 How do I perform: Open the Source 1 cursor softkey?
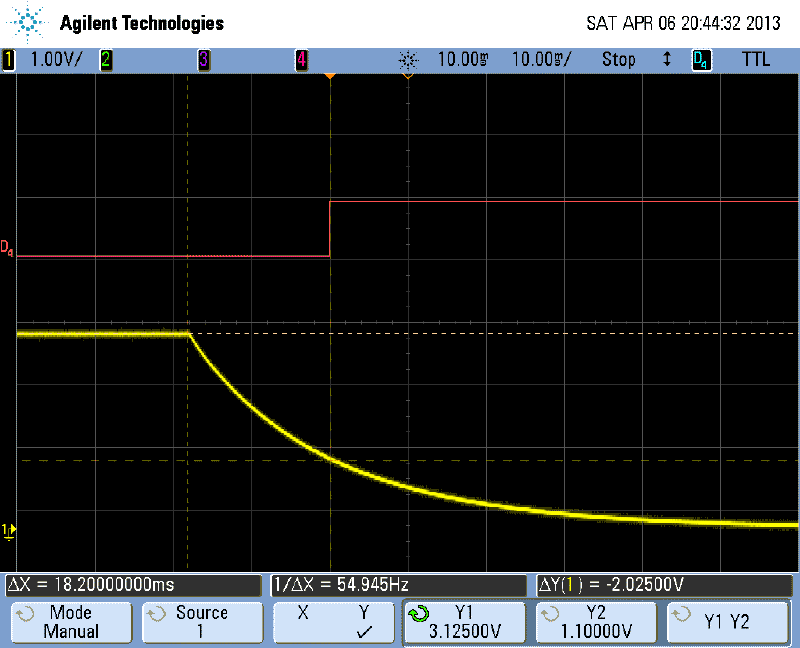pos(203,621)
